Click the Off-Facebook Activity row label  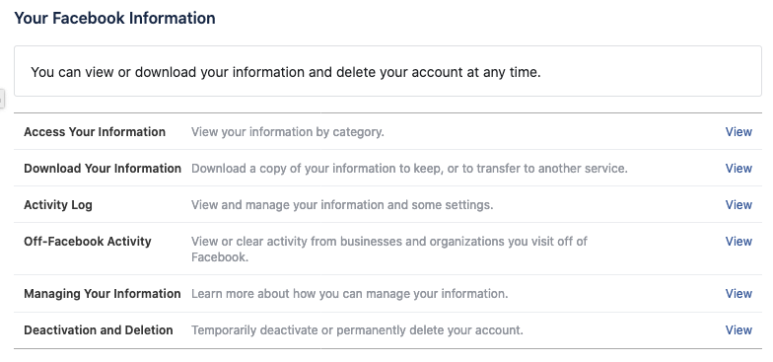[87, 242]
